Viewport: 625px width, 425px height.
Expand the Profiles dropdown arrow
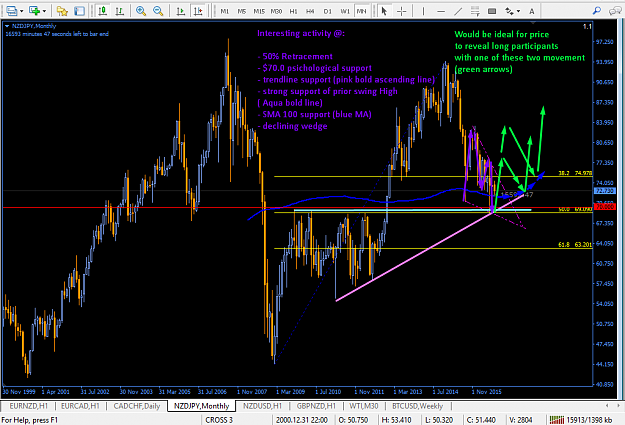pos(21,11)
